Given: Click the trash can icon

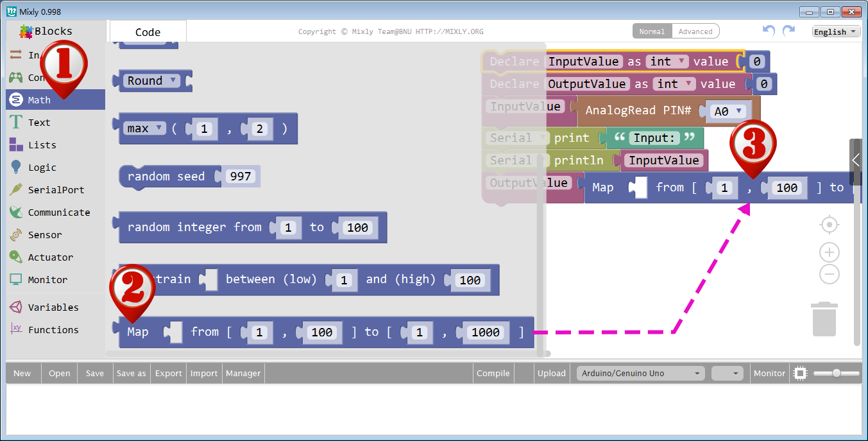Looking at the screenshot, I should [825, 319].
